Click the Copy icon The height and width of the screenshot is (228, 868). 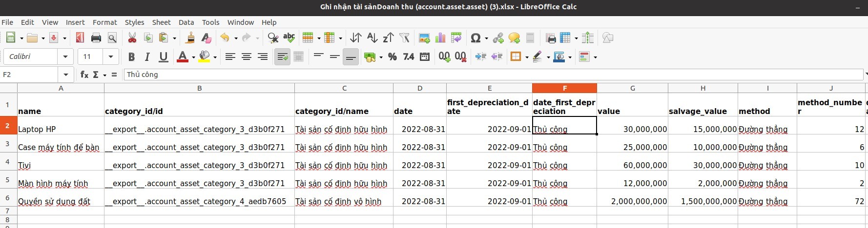pos(148,38)
